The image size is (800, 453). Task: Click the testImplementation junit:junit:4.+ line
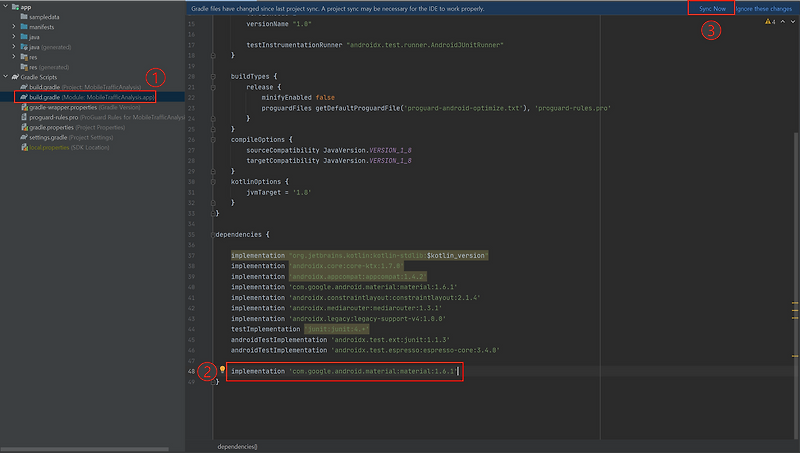coord(300,330)
